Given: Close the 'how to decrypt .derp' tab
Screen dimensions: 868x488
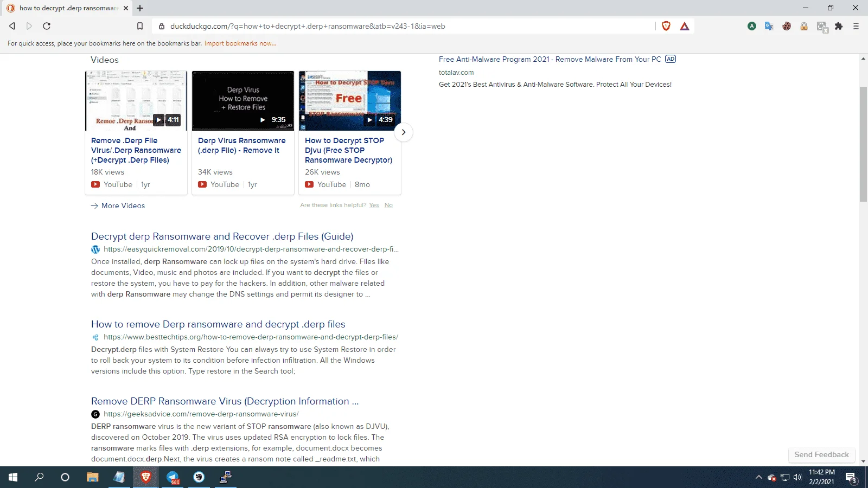Looking at the screenshot, I should pyautogui.click(x=126, y=8).
